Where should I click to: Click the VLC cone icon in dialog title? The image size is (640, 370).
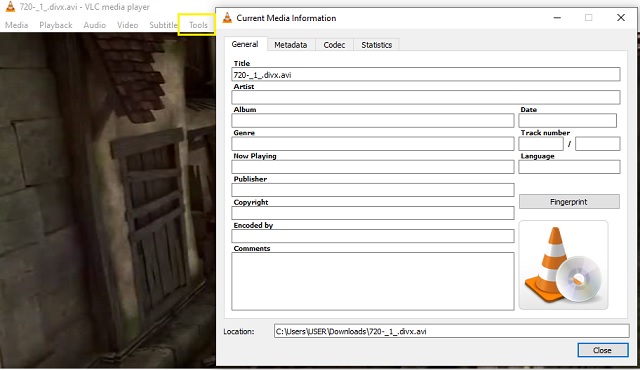click(x=227, y=18)
